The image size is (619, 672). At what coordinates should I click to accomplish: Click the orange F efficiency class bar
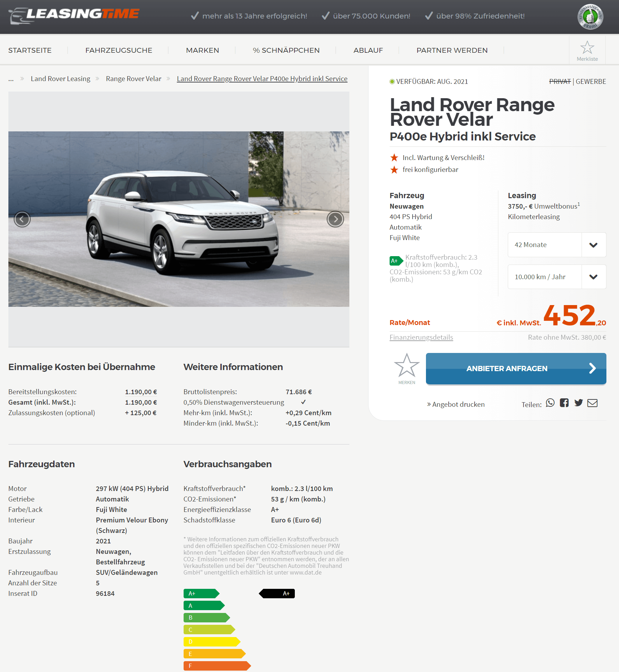[217, 666]
